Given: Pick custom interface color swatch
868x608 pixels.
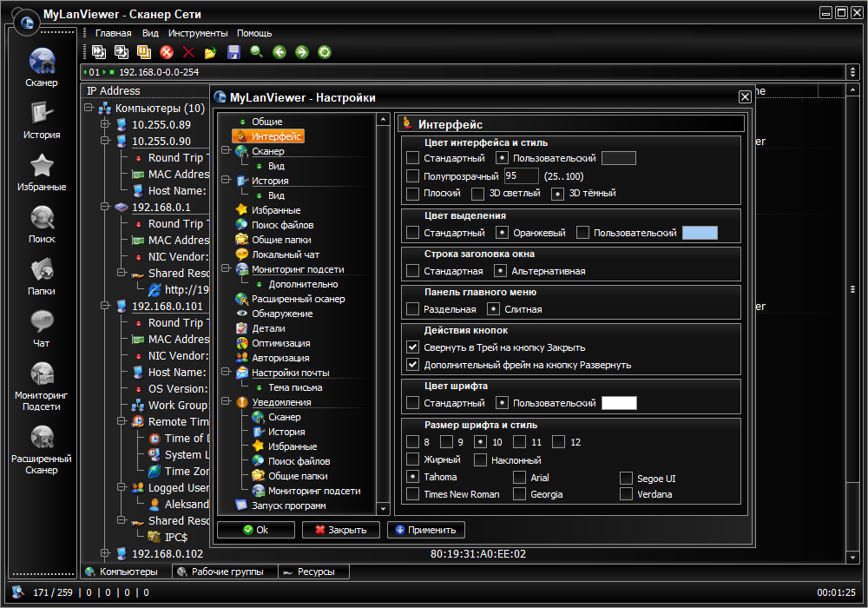Looking at the screenshot, I should [618, 158].
